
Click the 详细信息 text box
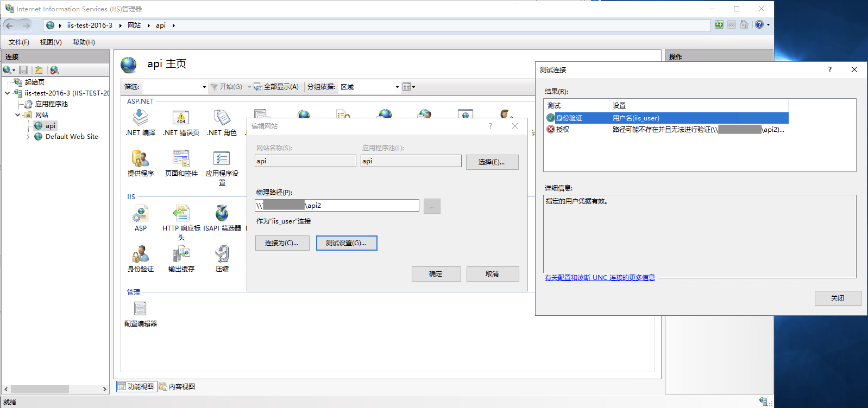tap(700, 237)
